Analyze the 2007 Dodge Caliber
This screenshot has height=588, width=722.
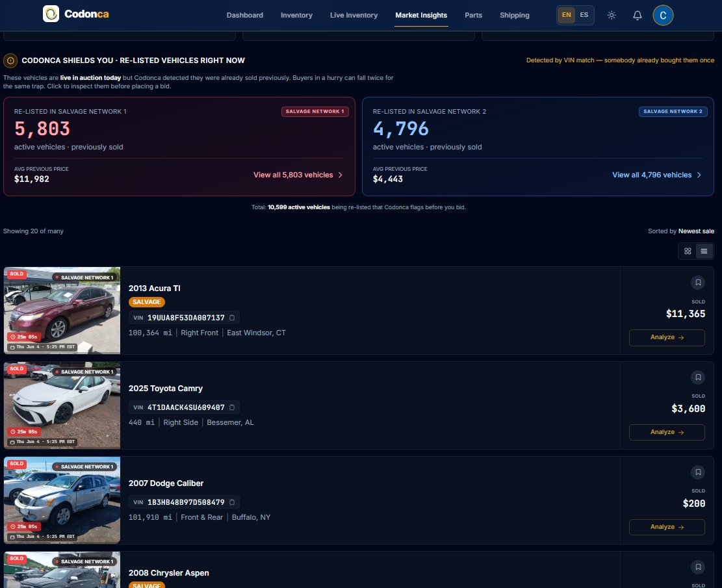(x=667, y=527)
